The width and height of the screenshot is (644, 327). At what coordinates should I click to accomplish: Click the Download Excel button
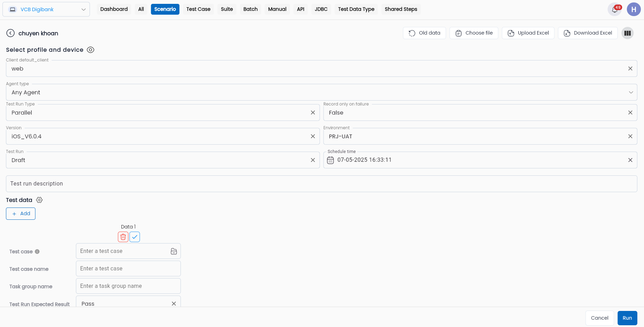588,33
